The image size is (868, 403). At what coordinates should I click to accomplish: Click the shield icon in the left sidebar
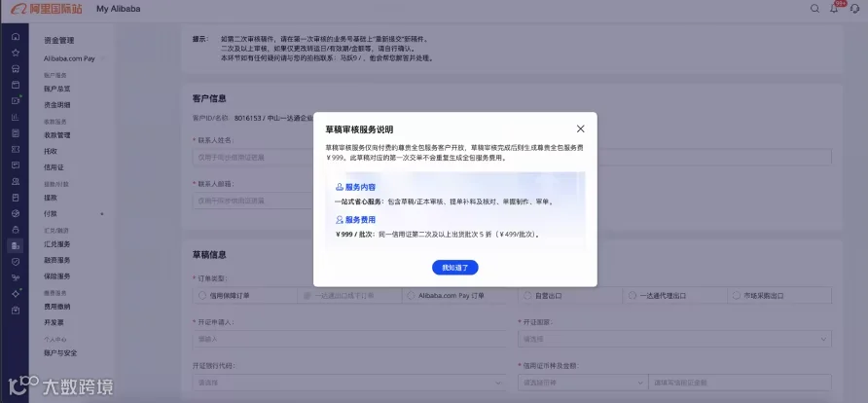click(x=16, y=261)
